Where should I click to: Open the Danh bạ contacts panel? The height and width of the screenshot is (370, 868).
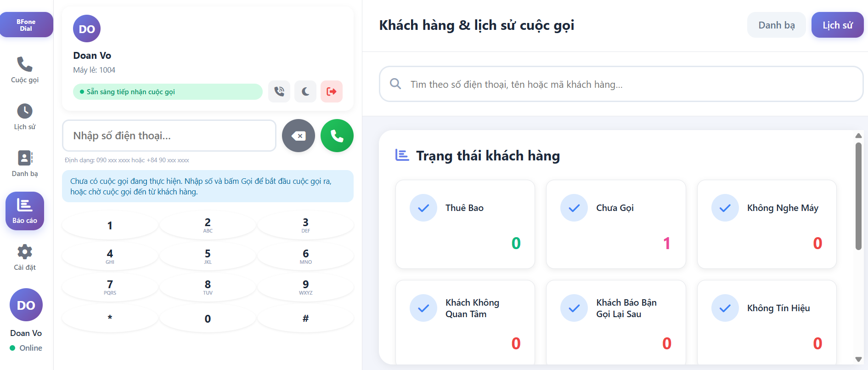[x=24, y=163]
